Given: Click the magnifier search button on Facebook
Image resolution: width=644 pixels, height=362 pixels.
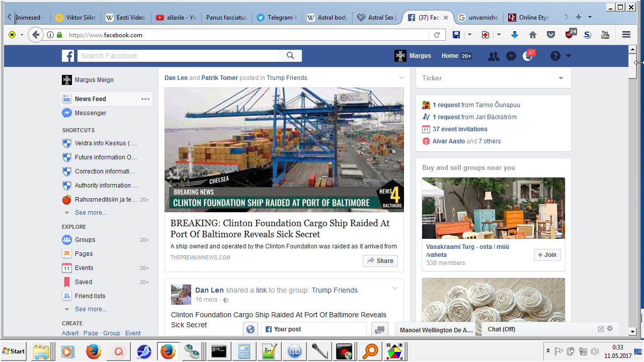Looking at the screenshot, I should coord(290,56).
